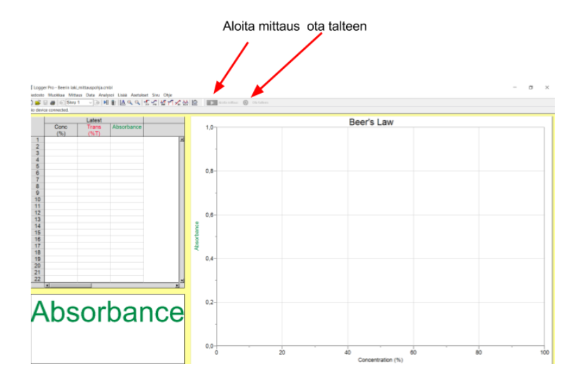The height and width of the screenshot is (385, 588).
Task: Activate the Examine tool icon
Action: [x=147, y=103]
